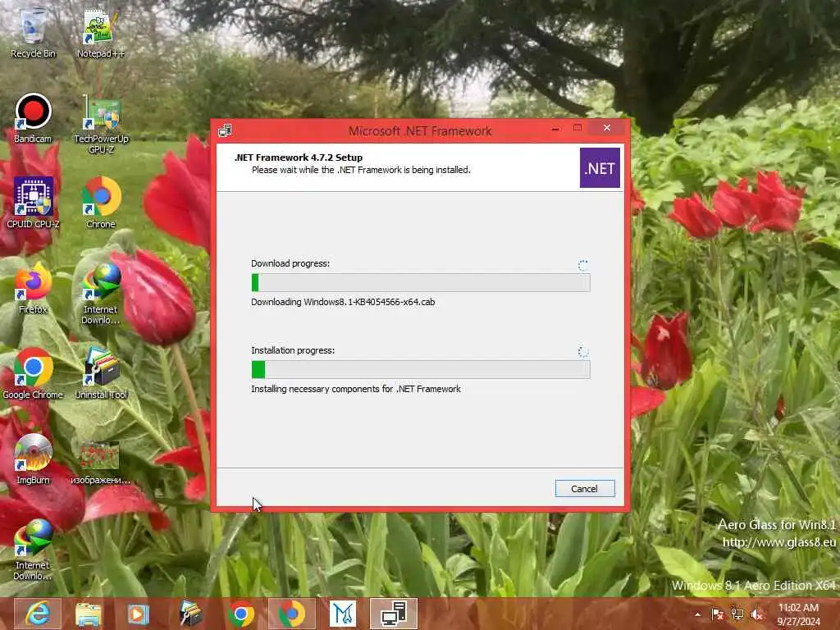
Task: Open the clock showing 11:02 AM
Action: pos(798,614)
